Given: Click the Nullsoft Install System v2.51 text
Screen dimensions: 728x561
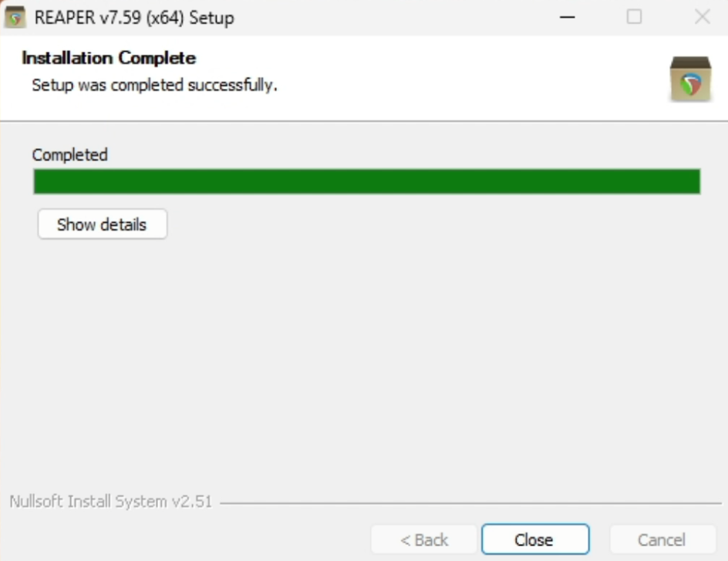Looking at the screenshot, I should coord(110,502).
